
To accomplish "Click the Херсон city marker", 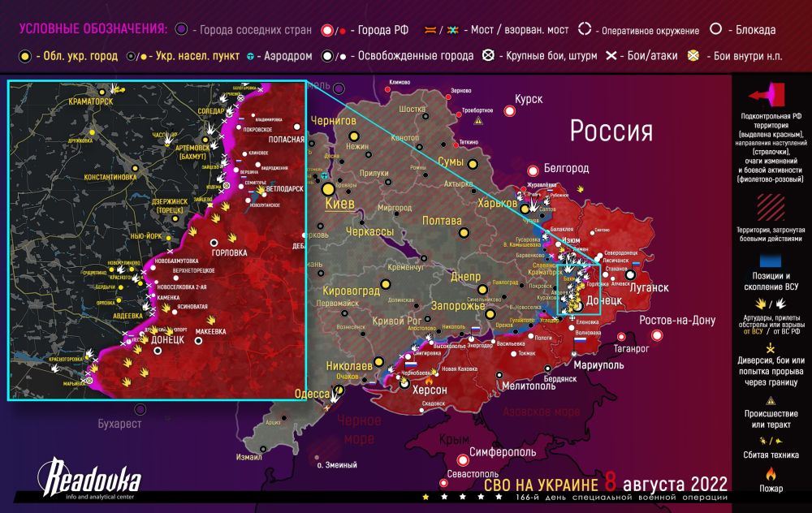I will click(404, 384).
